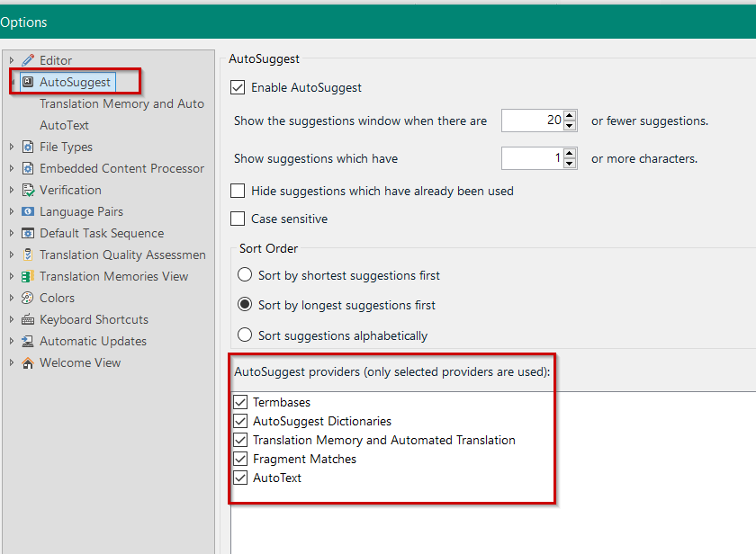This screenshot has height=554, width=756.
Task: Select the Editor label in the tree
Action: [x=56, y=60]
